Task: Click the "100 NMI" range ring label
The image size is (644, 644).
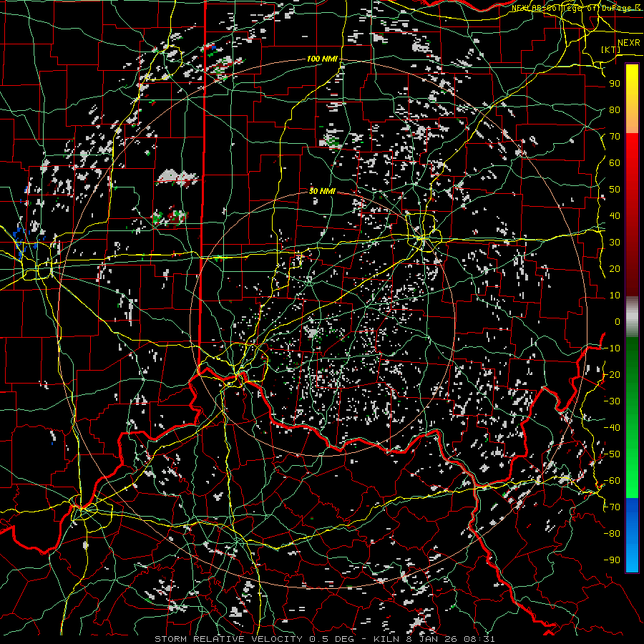Action: pos(322,59)
